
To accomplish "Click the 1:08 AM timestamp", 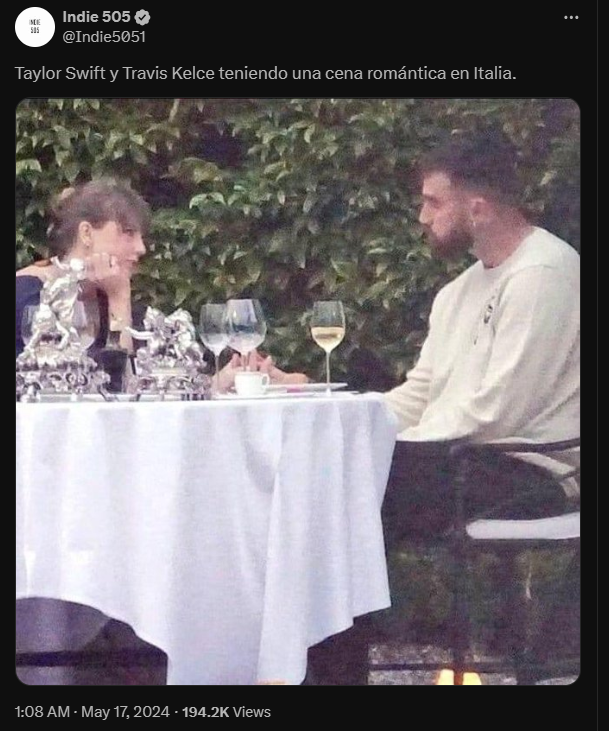I will tap(42, 712).
